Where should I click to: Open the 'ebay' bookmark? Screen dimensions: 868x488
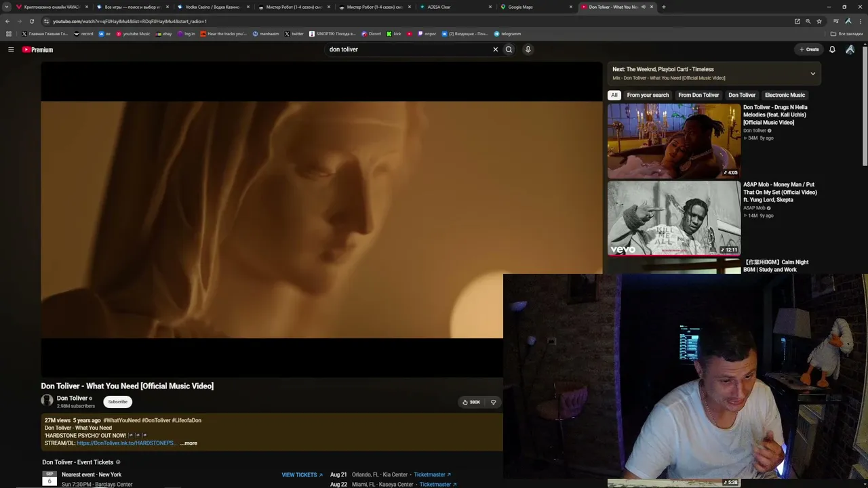163,34
